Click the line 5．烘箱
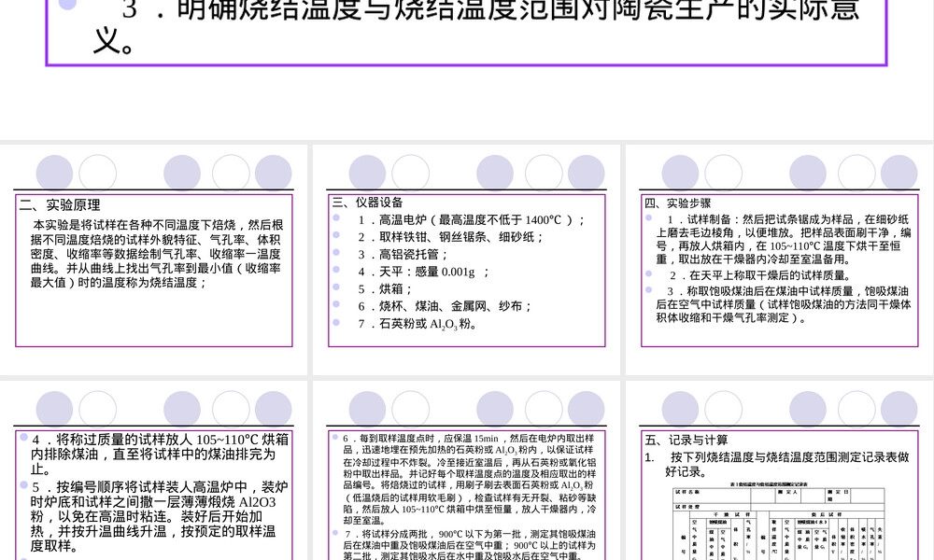This screenshot has height=560, width=934. [385, 289]
